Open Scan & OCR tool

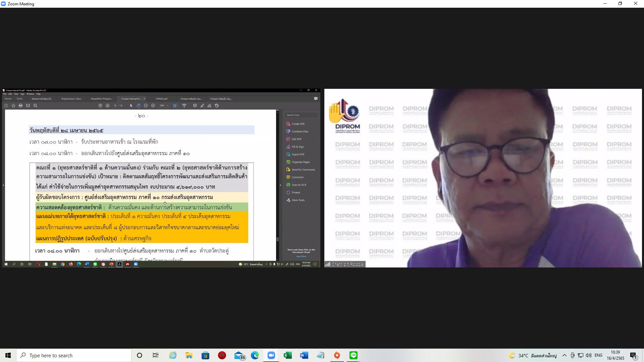pyautogui.click(x=296, y=185)
